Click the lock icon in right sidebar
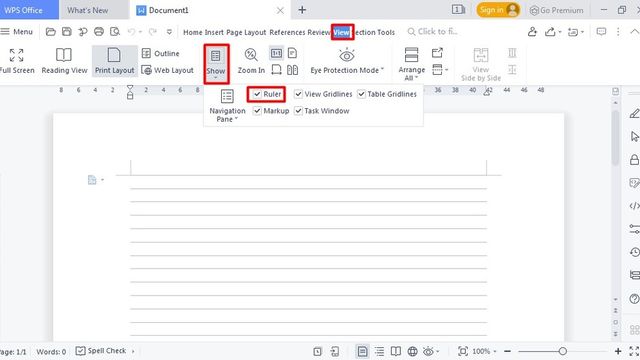The image size is (640, 360). (x=634, y=159)
